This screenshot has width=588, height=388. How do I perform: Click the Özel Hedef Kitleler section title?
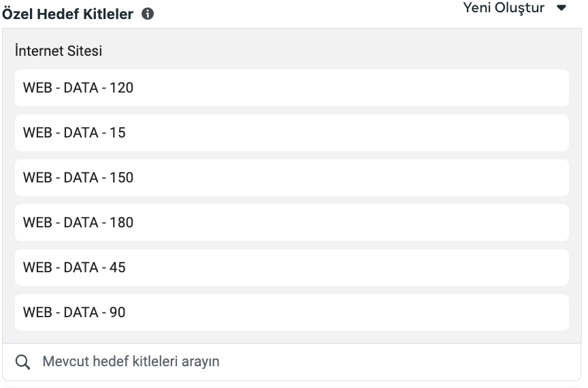pos(68,14)
